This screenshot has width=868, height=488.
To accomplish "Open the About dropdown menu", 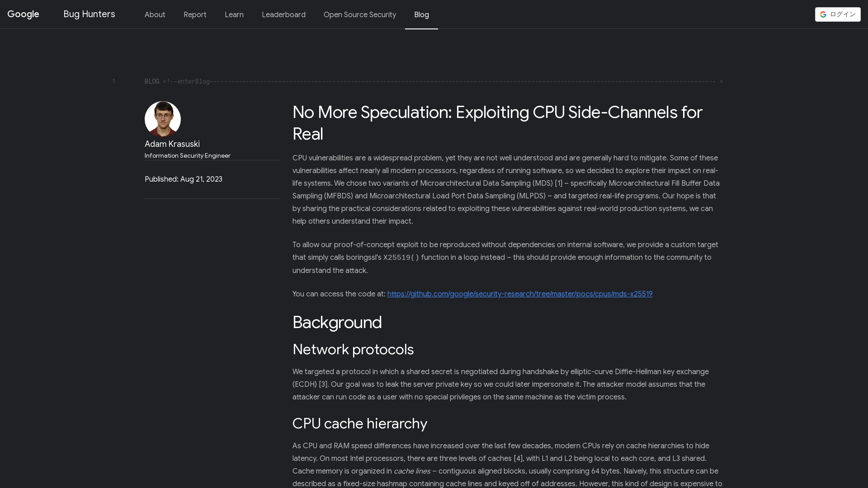I will (x=155, y=14).
